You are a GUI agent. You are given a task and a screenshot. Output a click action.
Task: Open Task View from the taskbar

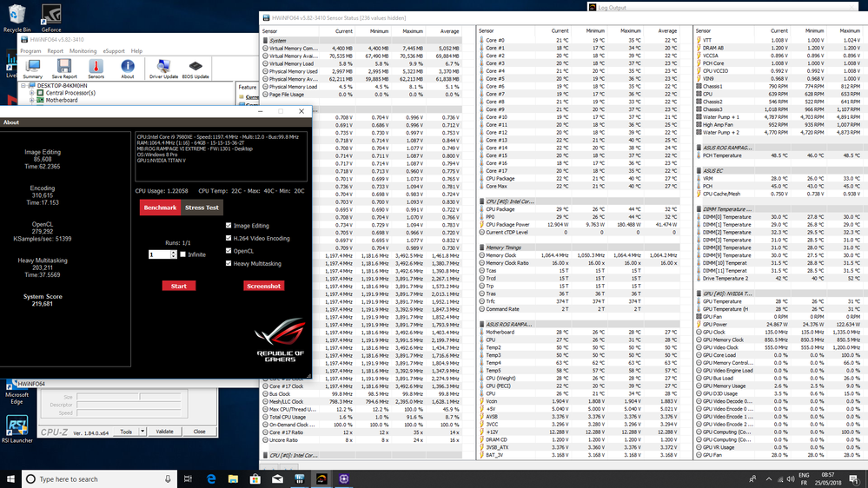pyautogui.click(x=189, y=479)
